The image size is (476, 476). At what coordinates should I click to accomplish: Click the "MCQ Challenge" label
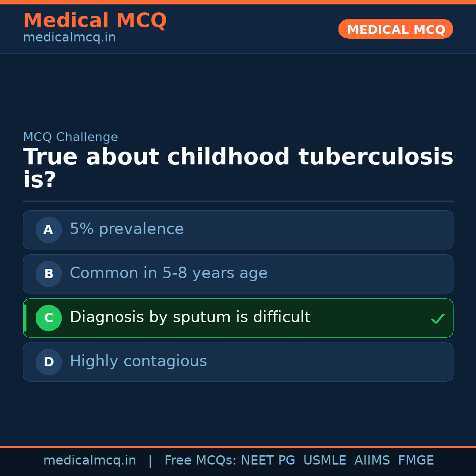pos(71,138)
